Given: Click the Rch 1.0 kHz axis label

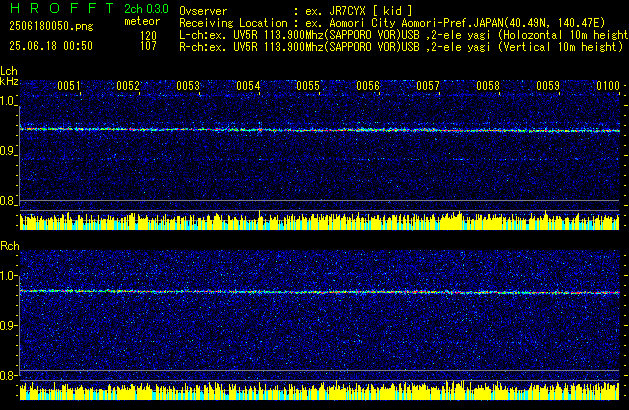Looking at the screenshot, I should (7, 276).
